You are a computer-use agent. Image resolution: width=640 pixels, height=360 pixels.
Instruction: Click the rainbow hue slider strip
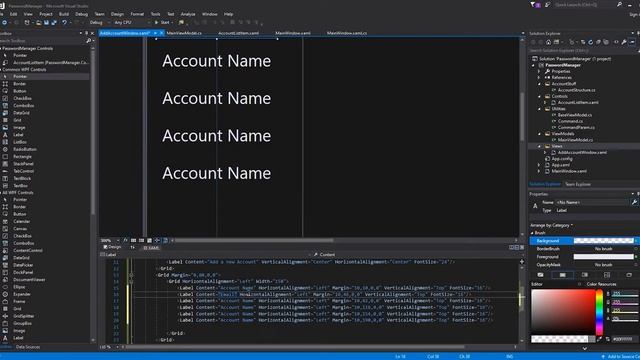599,312
